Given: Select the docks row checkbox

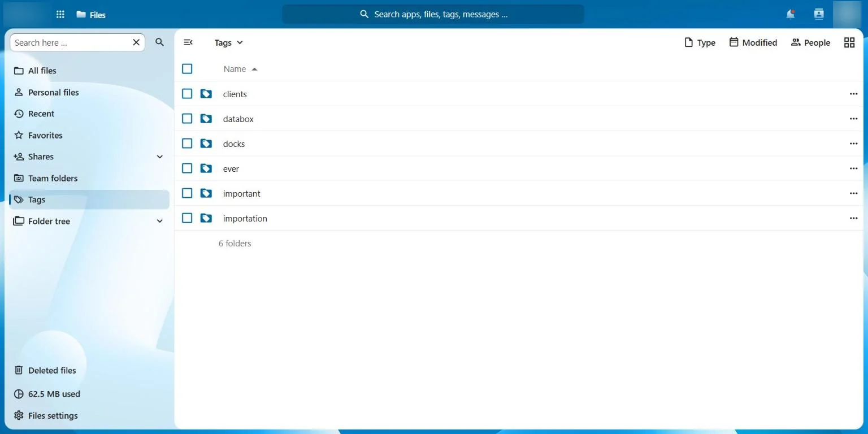Looking at the screenshot, I should 187,144.
